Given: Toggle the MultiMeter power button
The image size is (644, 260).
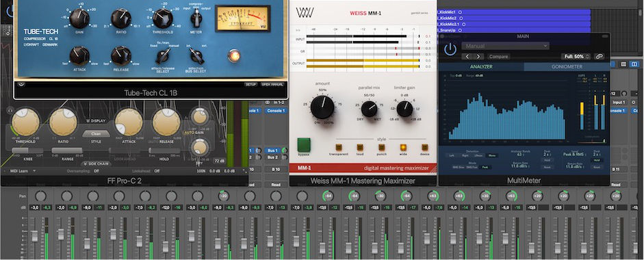Looking at the screenshot, I should (450, 50).
